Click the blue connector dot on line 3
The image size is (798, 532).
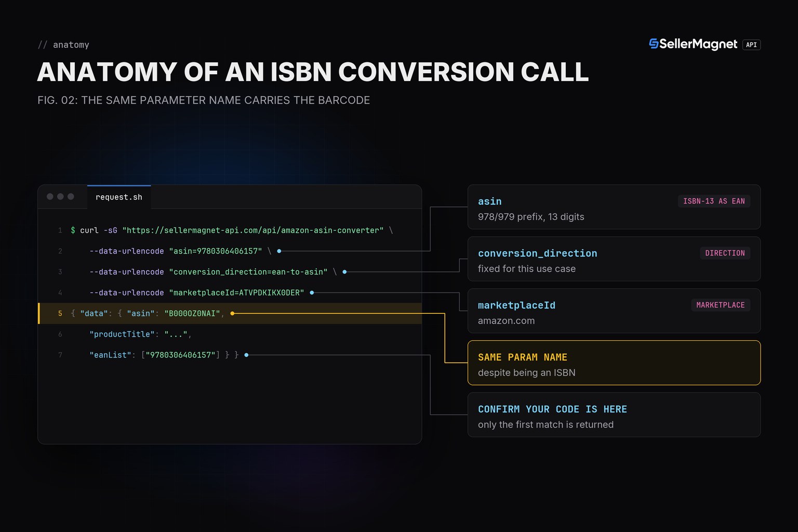(344, 272)
